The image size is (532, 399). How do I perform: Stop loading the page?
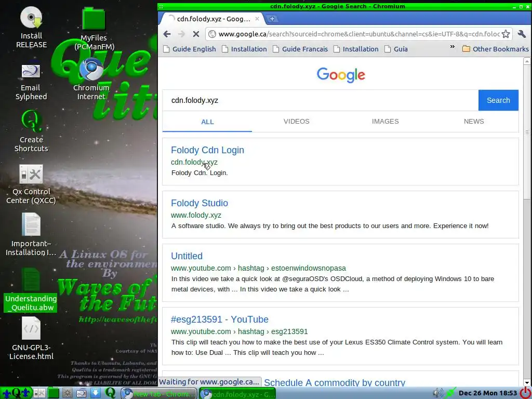(196, 34)
